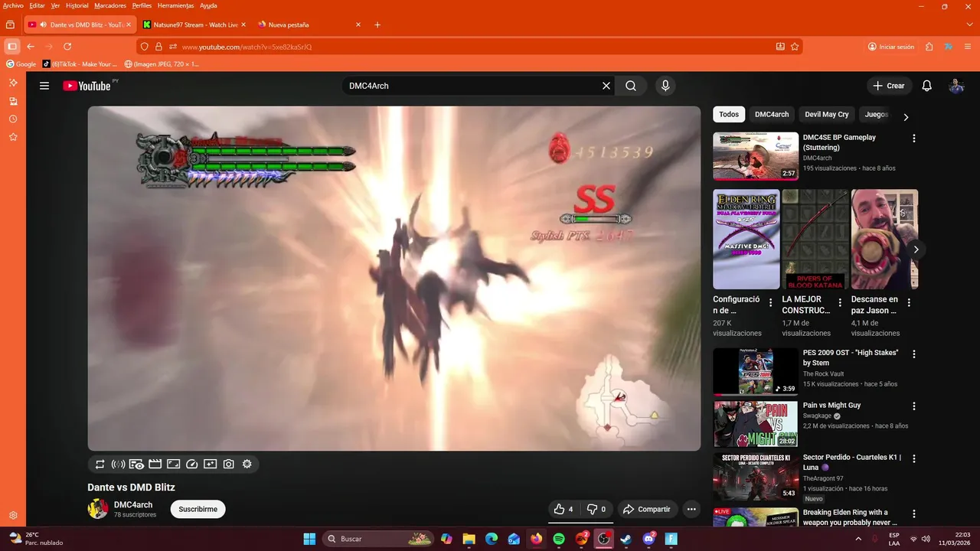Select the DMC4arch filter chip
This screenshot has height=551, width=980.
tap(772, 114)
